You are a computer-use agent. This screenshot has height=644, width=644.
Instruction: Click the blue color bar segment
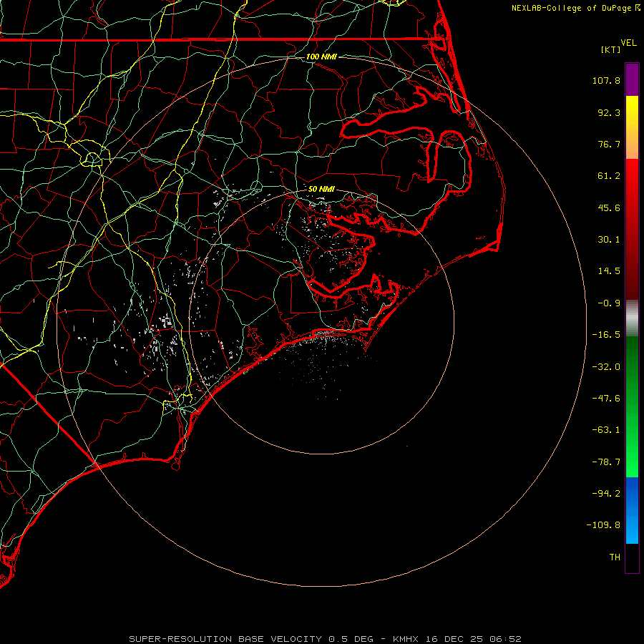pos(632,510)
